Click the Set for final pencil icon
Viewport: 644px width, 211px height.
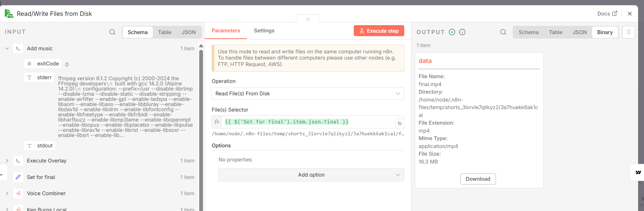18,177
